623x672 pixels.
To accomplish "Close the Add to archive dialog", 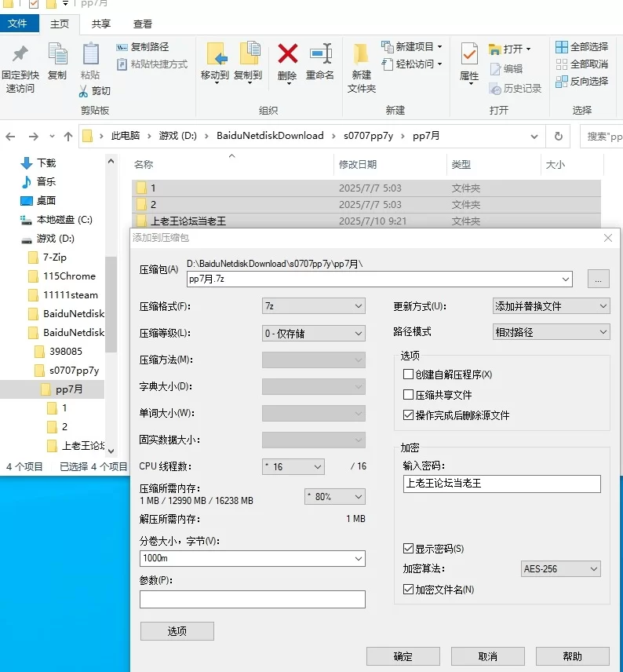I will click(x=607, y=238).
